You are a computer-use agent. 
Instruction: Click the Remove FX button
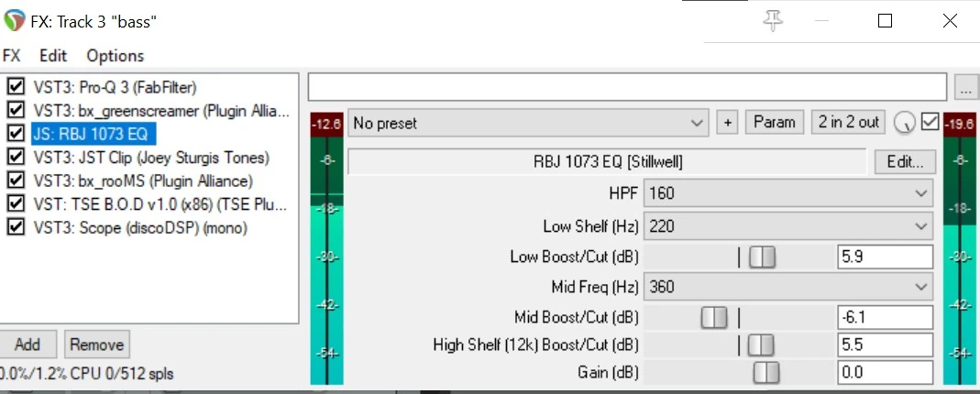coord(97,344)
